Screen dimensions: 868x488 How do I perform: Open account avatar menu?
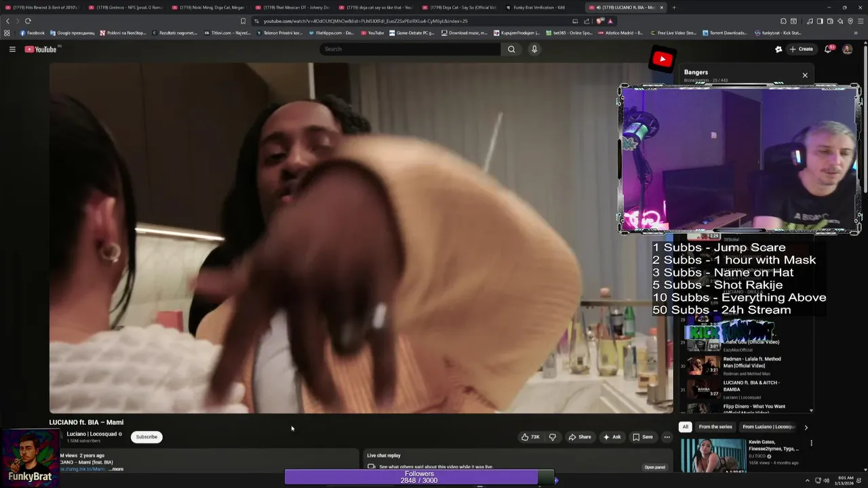click(847, 49)
